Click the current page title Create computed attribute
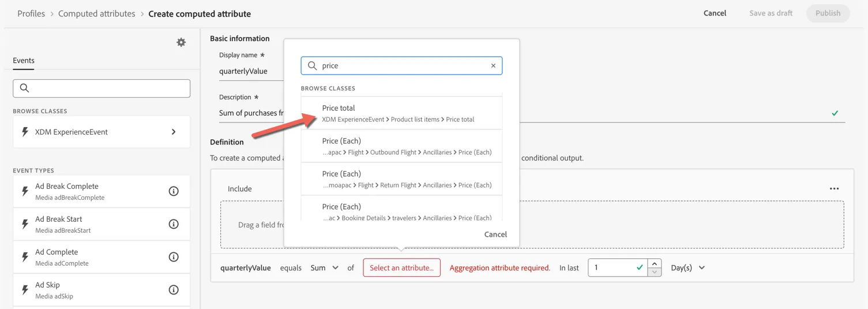This screenshot has height=309, width=868. pos(200,13)
